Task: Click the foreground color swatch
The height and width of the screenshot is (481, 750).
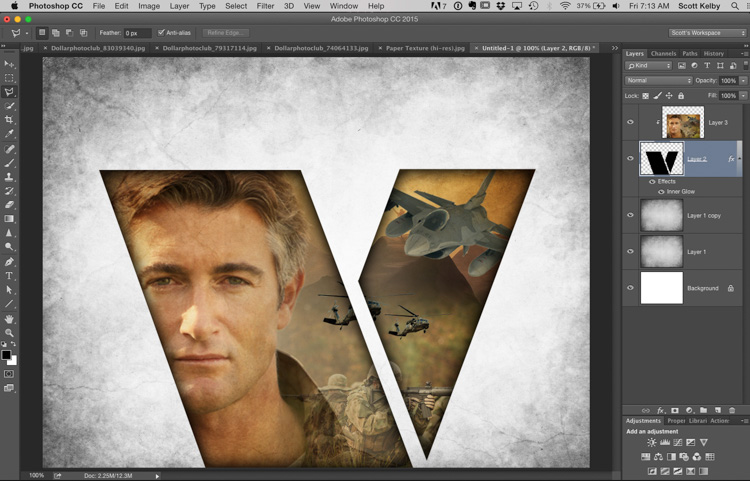Action: click(x=6, y=354)
